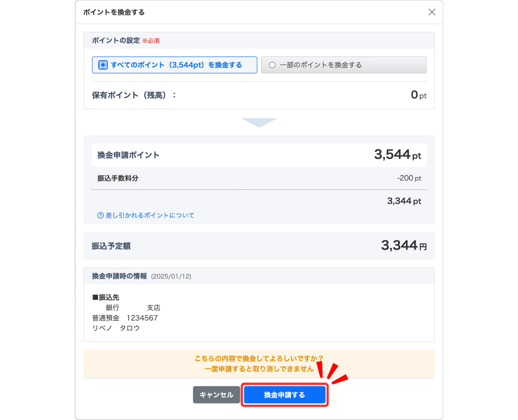Click the 3,544 pt 換金申請ポイント value
Screen dimensions: 518x420
(x=397, y=155)
